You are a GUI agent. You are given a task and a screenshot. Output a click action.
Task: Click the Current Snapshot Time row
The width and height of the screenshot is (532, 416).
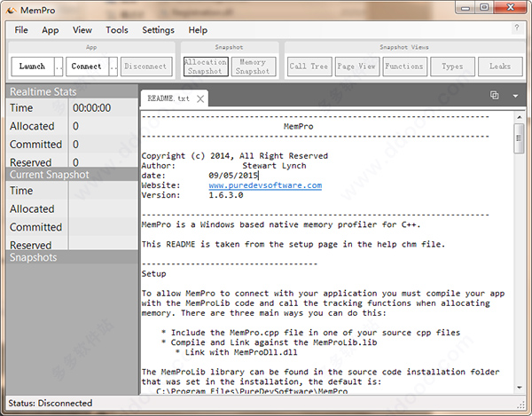coord(72,191)
